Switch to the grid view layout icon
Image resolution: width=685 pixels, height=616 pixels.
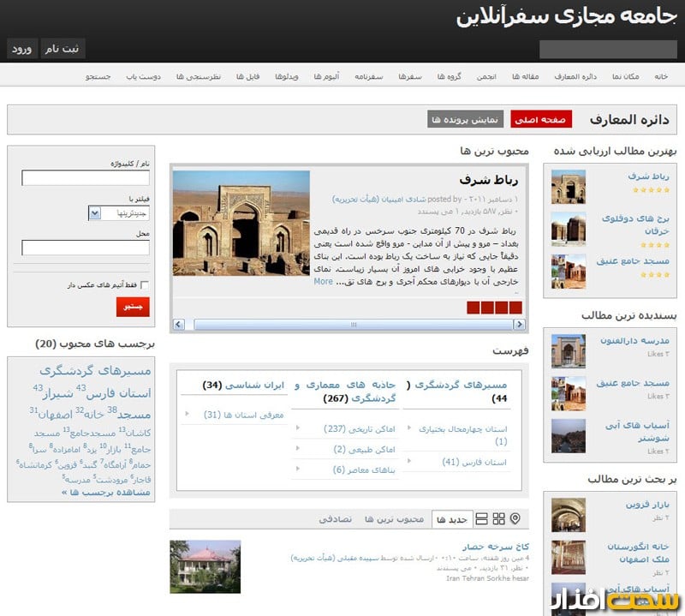pyautogui.click(x=498, y=518)
